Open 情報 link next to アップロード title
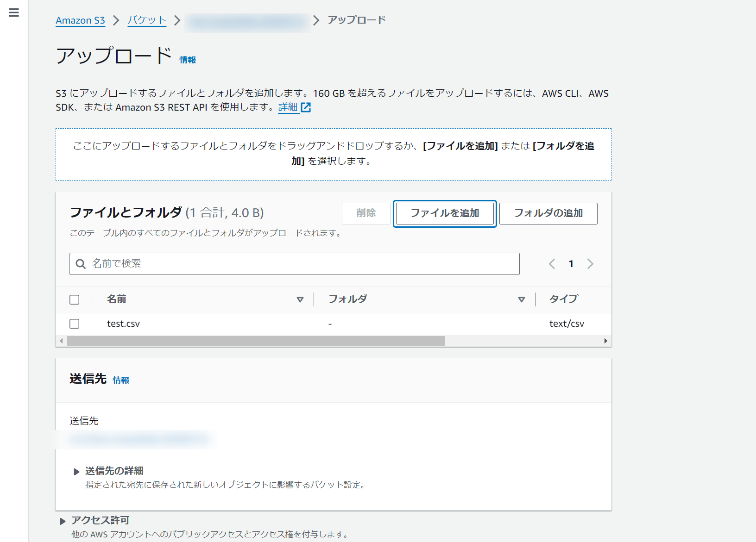This screenshot has width=756, height=542. (188, 60)
